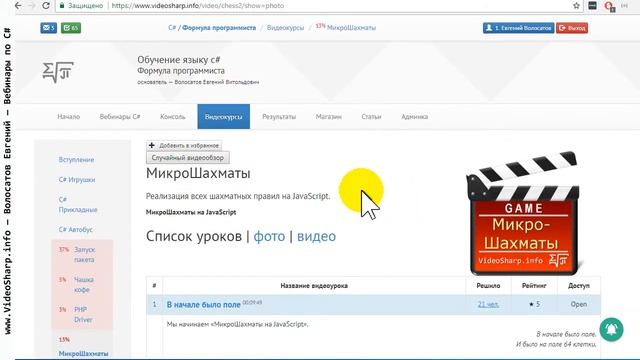
Task: Click the browser back arrow
Action: point(18,6)
